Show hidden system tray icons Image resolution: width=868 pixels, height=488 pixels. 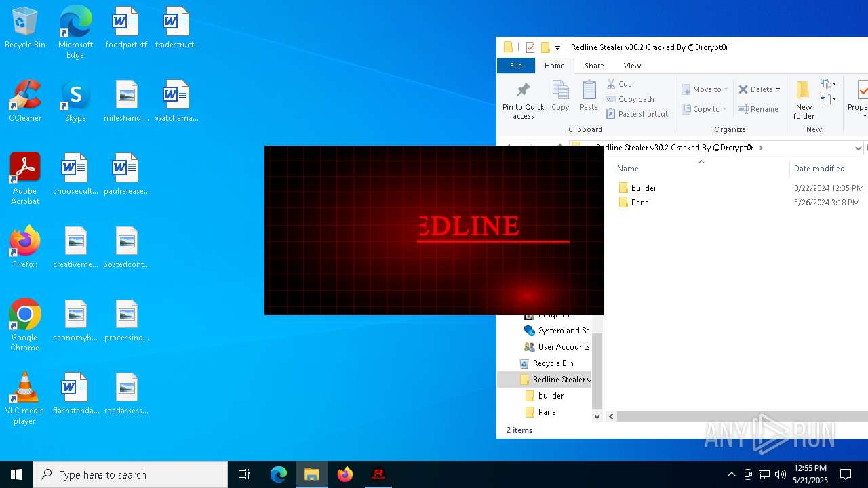pos(731,474)
